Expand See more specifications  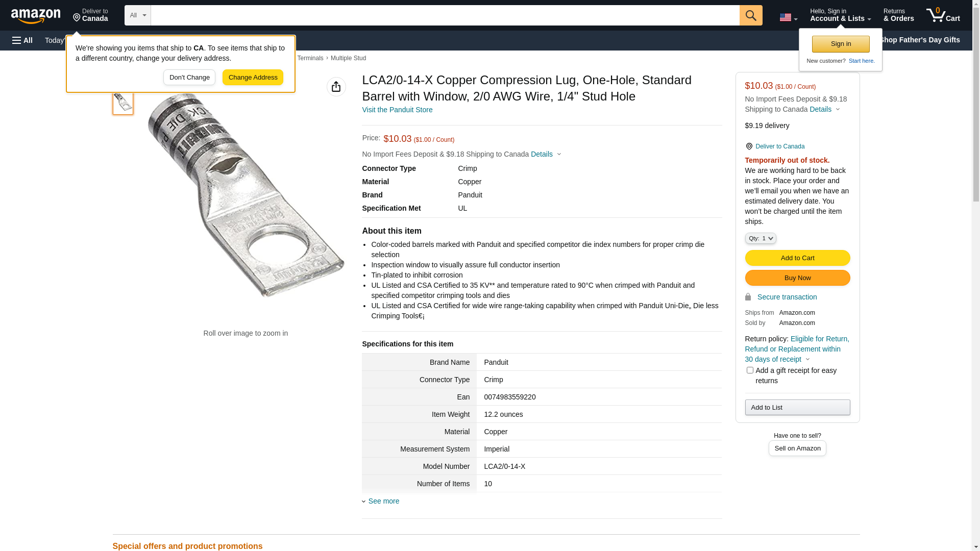click(x=383, y=501)
